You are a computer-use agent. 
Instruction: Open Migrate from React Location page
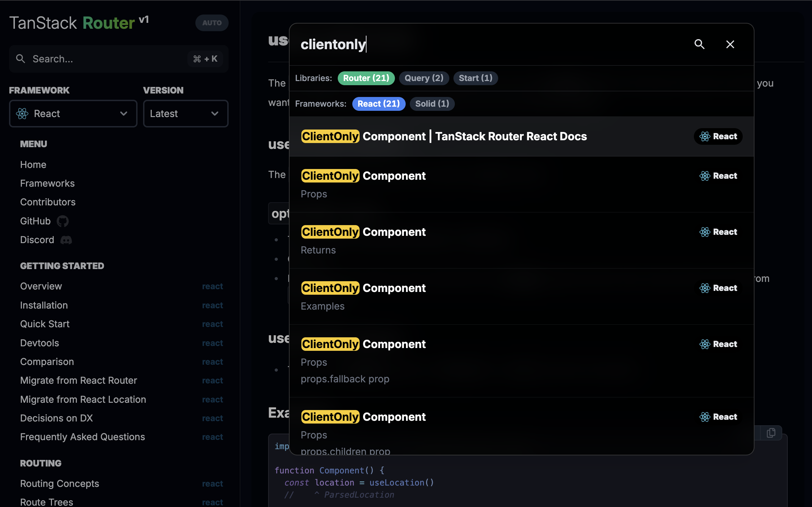click(121, 400)
